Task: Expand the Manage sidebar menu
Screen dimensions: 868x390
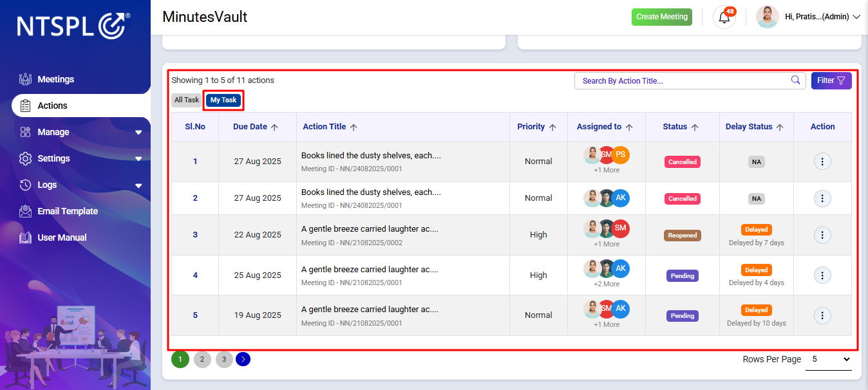Action: pos(138,133)
